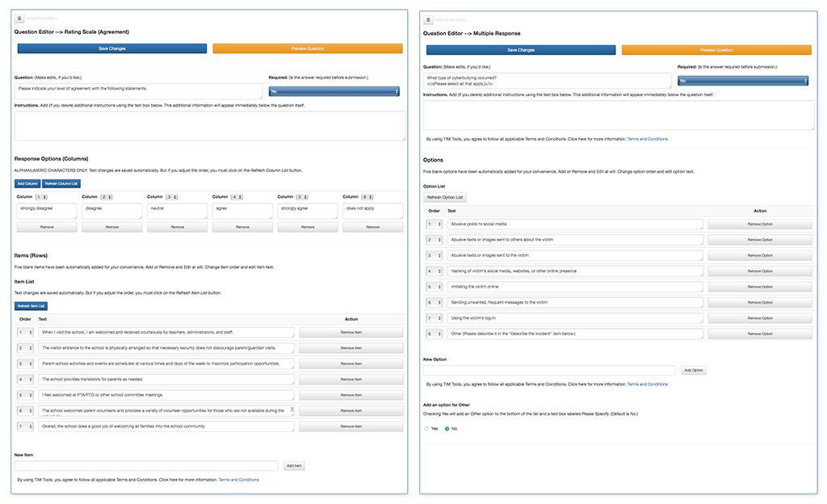The width and height of the screenshot is (827, 504).
Task: Select the No radio for Other option
Action: (447, 429)
